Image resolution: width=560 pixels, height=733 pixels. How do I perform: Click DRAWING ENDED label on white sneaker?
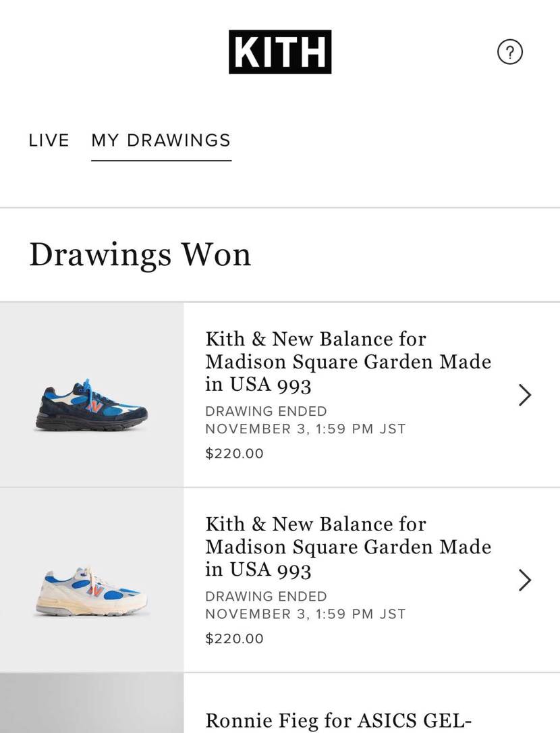coord(266,597)
